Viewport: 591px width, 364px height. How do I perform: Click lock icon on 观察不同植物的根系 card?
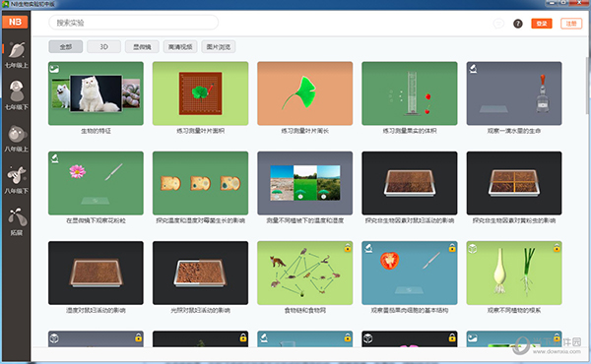(x=557, y=248)
